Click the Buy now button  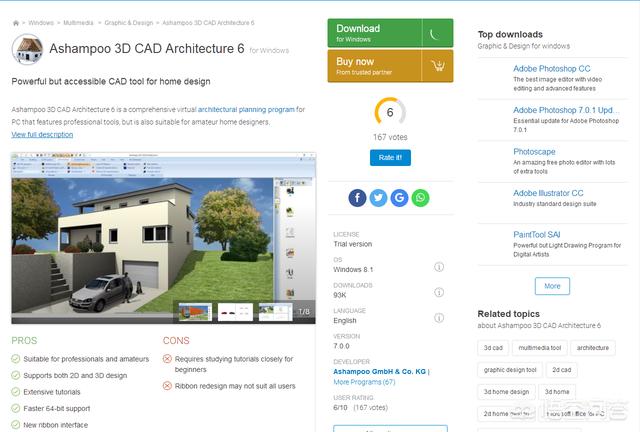pyautogui.click(x=390, y=66)
